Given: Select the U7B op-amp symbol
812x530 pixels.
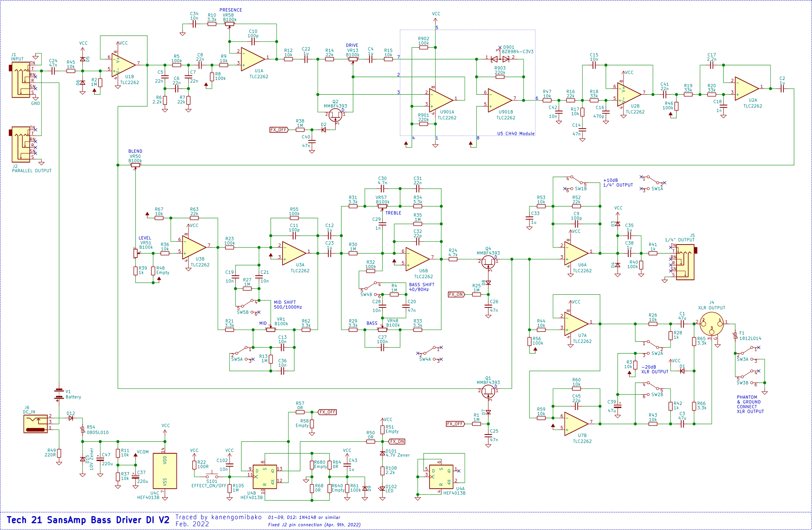Looking at the screenshot, I should tap(576, 424).
